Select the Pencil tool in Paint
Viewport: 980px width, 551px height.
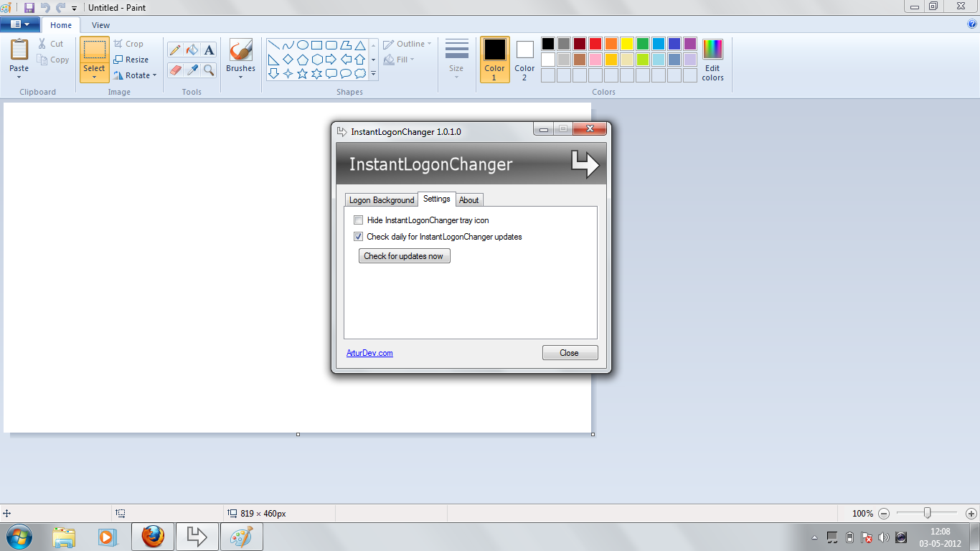pos(175,50)
